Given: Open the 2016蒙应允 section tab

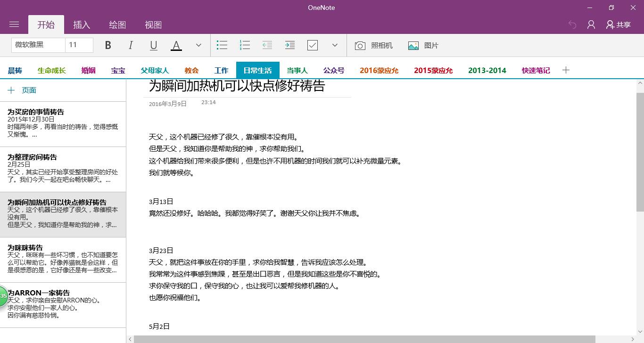Looking at the screenshot, I should tap(379, 70).
